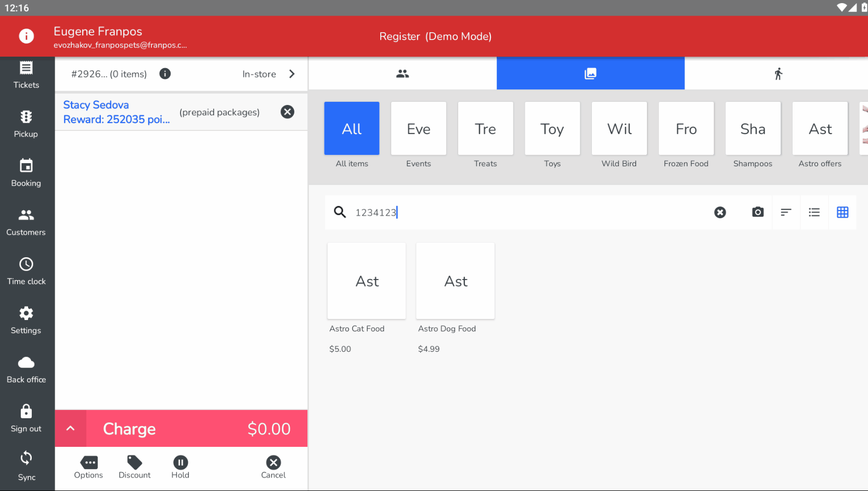Expand the In-store order type arrow
The width and height of the screenshot is (868, 491).
pos(292,74)
